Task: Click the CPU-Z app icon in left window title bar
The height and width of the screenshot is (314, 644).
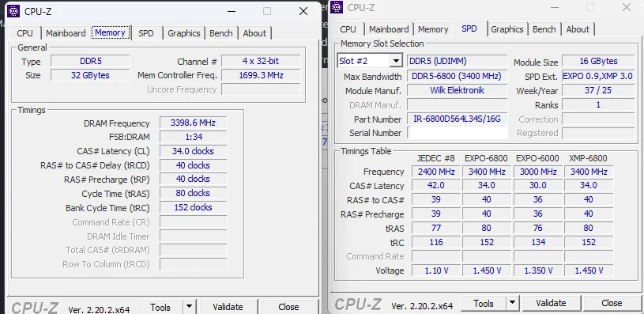Action: click(13, 11)
